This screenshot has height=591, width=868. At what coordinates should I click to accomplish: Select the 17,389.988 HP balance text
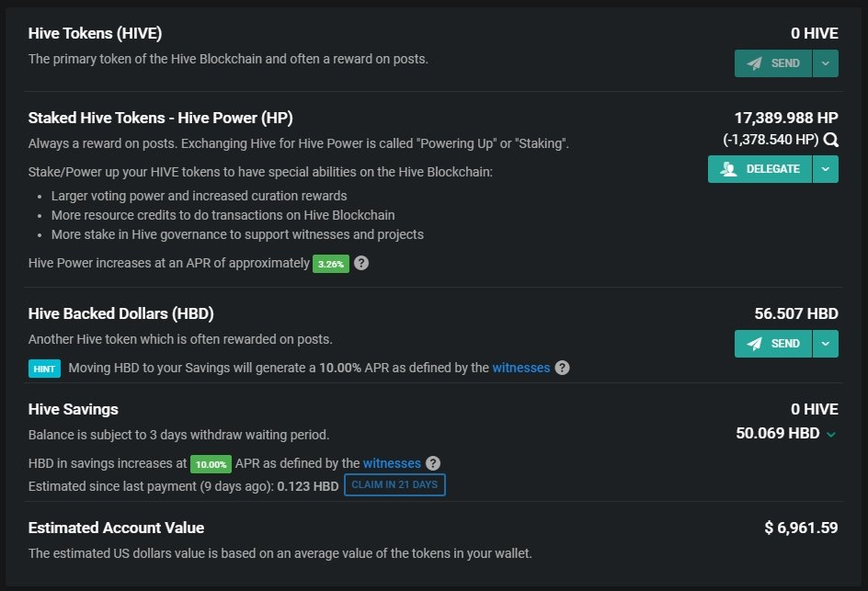[x=786, y=118]
